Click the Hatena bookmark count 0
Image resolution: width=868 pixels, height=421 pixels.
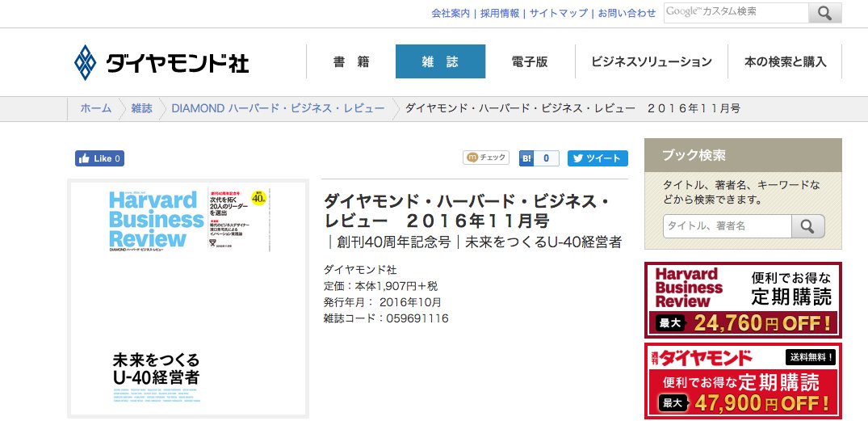[x=547, y=158]
